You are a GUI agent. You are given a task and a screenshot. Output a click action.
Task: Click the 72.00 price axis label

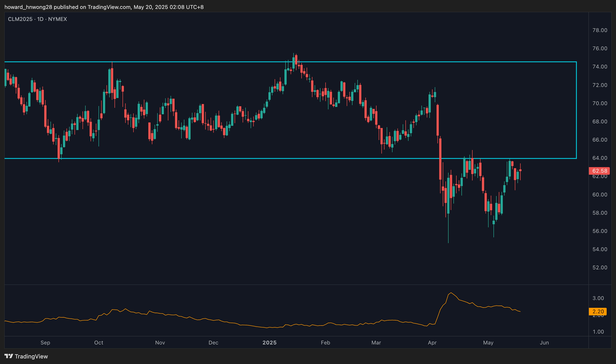[599, 85]
